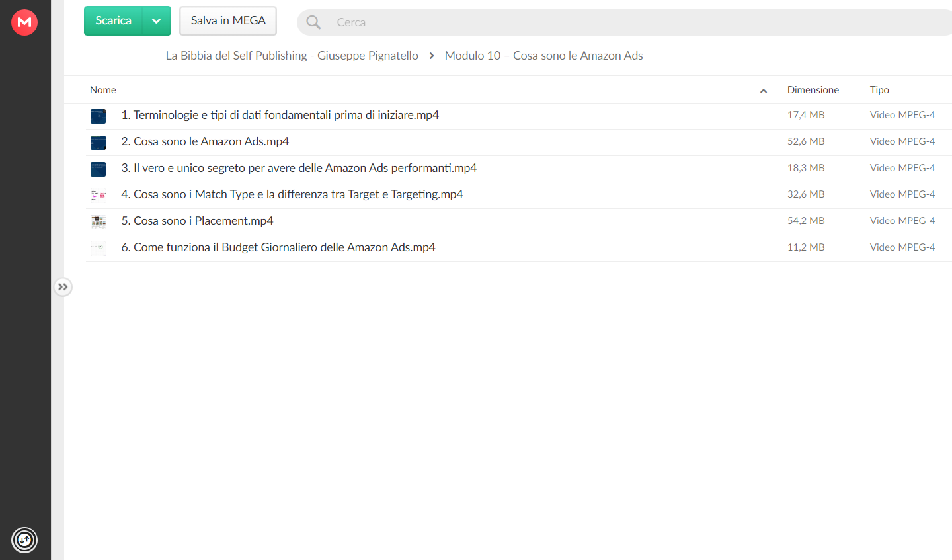952x560 pixels.
Task: Sort files by Tipo column
Action: point(879,90)
